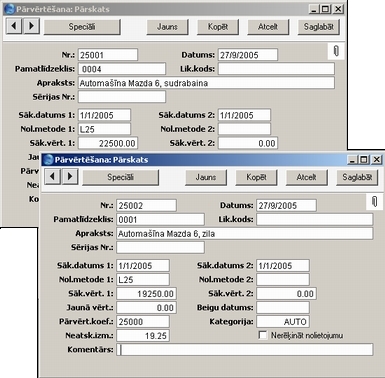Click front window title Pārvērtēšana: Pārskats
Image resolution: width=385 pixels, height=378 pixels.
coord(101,160)
